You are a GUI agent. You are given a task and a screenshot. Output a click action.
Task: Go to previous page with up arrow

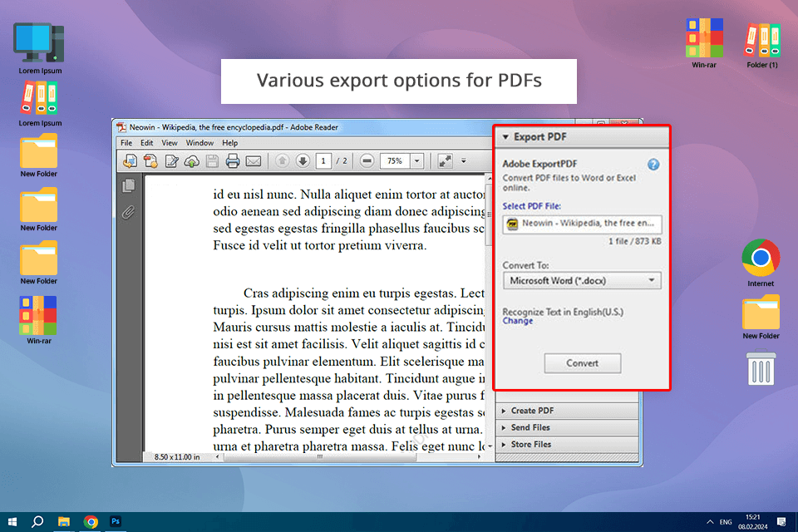[x=282, y=161]
